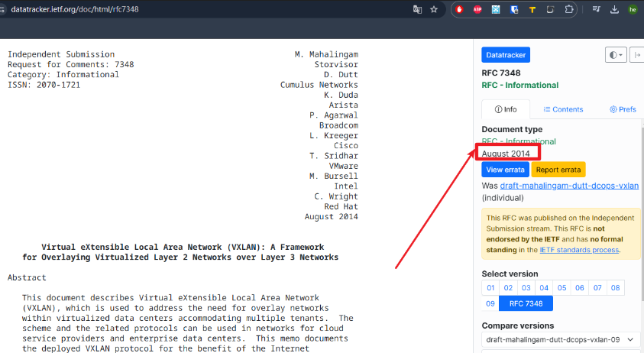Image resolution: width=644 pixels, height=353 pixels.
Task: Open the green profile avatar
Action: [633, 9]
